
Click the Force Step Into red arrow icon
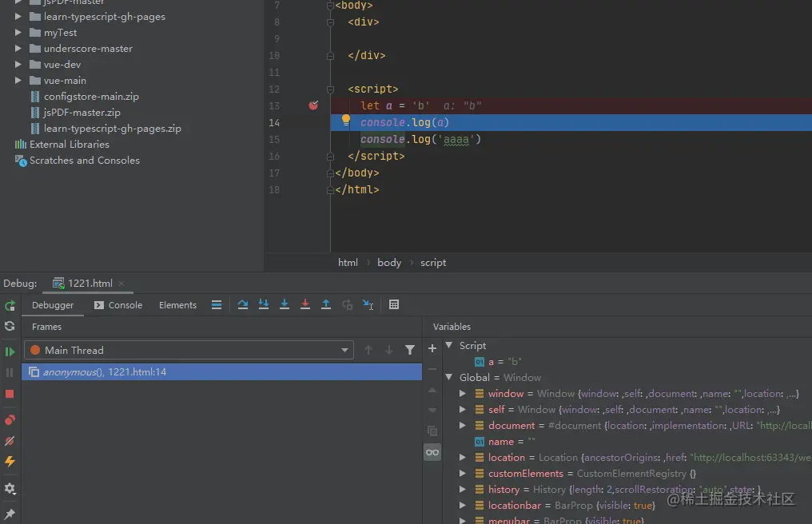[x=305, y=304]
